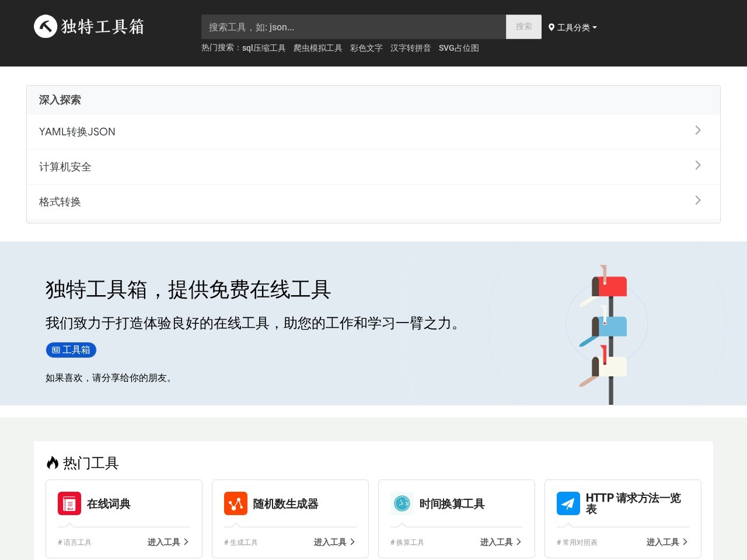The width and height of the screenshot is (747, 560).
Task: Expand chevron on 计算机安全 row
Action: click(x=698, y=165)
